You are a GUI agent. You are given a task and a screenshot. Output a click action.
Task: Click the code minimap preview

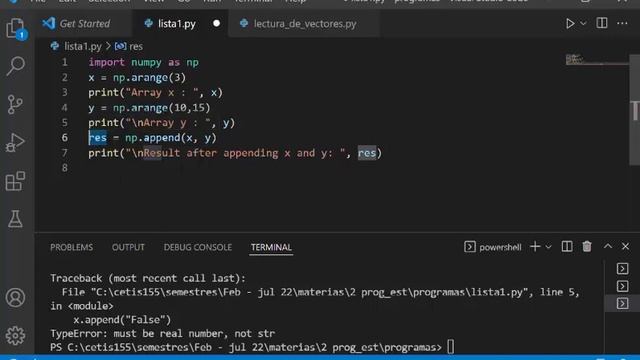(596, 60)
